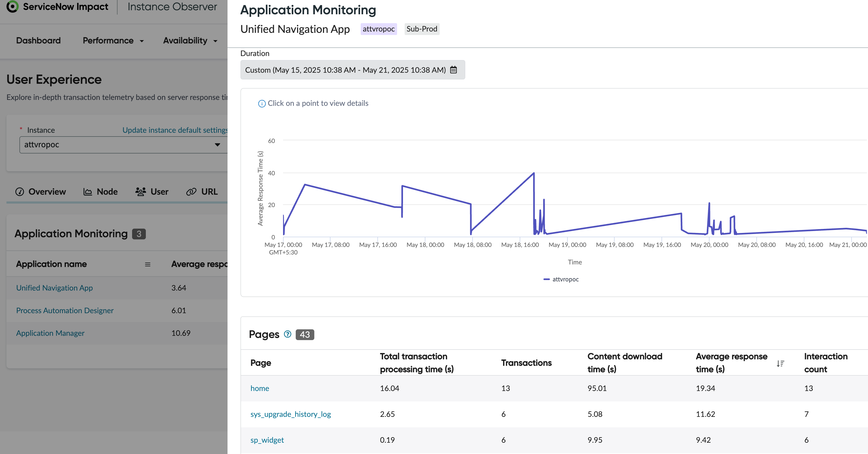Open the Duration calendar icon
The width and height of the screenshot is (868, 454).
pos(453,70)
